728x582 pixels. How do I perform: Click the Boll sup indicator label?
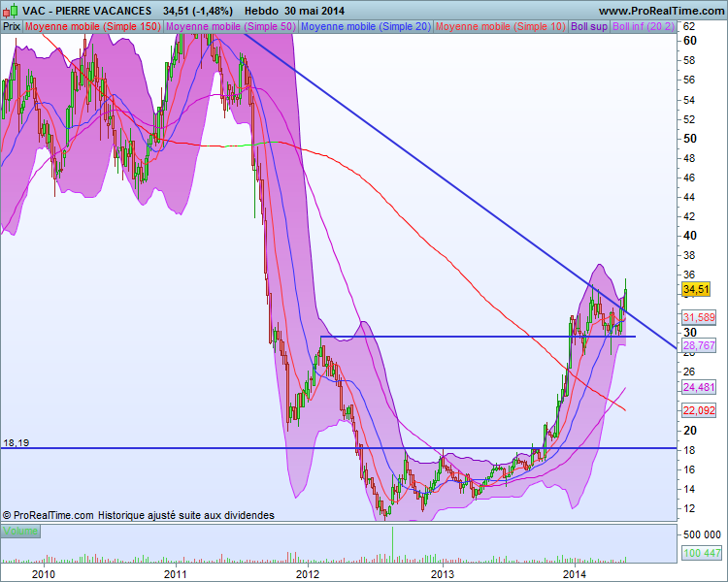589,26
